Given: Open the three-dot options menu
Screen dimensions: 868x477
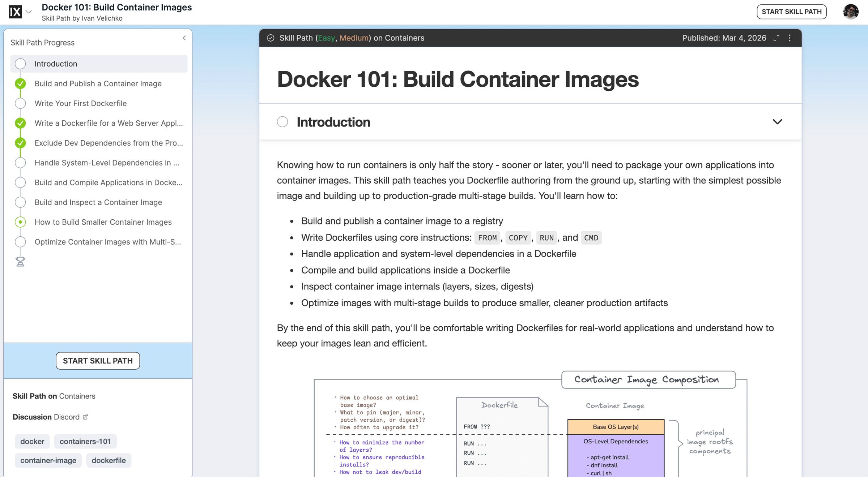Looking at the screenshot, I should pyautogui.click(x=790, y=38).
